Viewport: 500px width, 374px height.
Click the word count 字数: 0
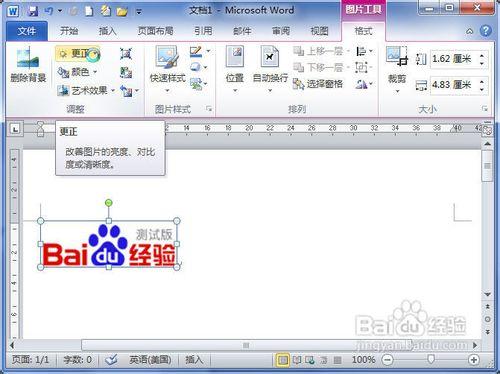point(77,360)
